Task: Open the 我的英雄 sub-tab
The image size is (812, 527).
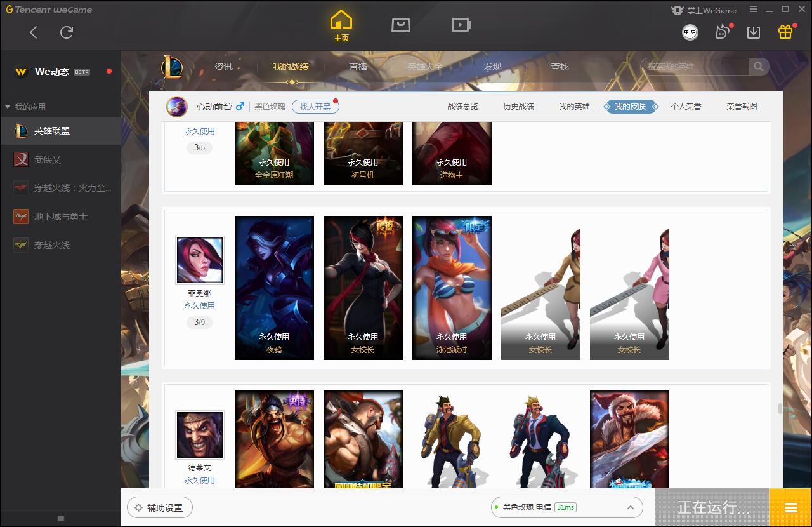Action: (x=574, y=107)
